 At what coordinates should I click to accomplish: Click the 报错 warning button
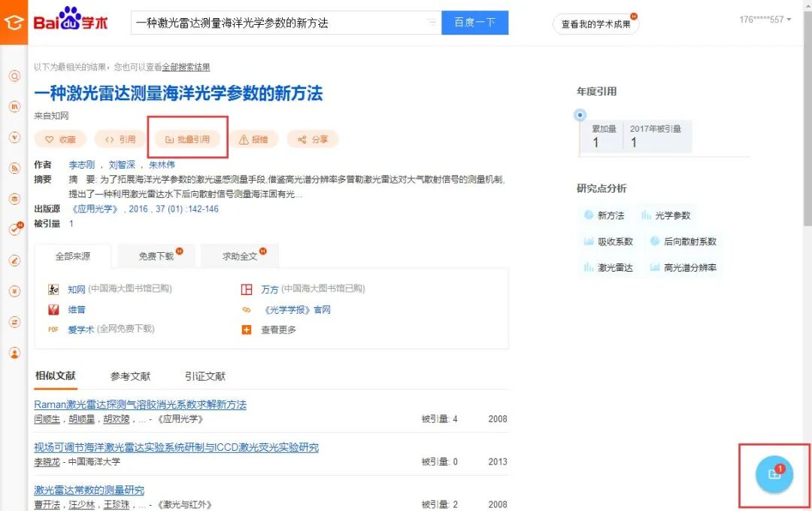coord(254,139)
